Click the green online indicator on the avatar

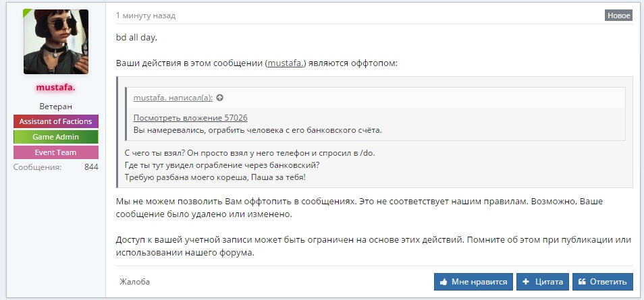(x=28, y=13)
